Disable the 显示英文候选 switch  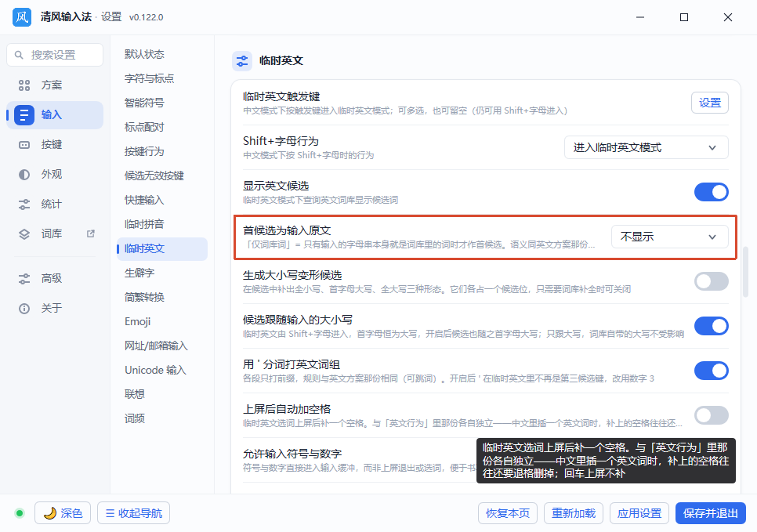pos(711,192)
